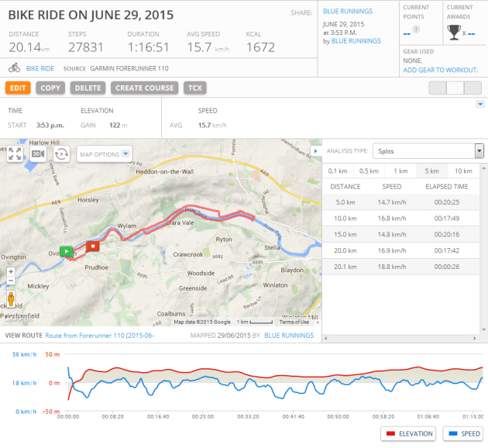Collapse the analysis panel with arrow
This screenshot has width=488, height=448.
click(x=314, y=151)
